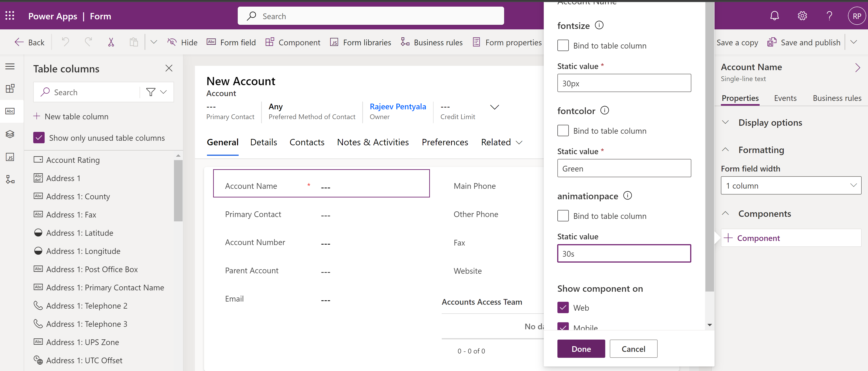The image size is (868, 371).
Task: Uncheck Show only unused table columns
Action: (39, 138)
